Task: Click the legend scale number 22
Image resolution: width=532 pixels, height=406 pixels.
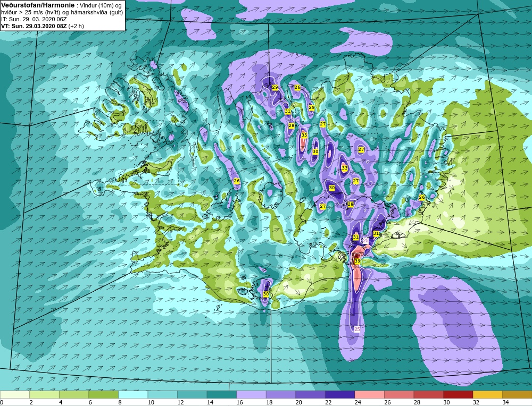Action: pyautogui.click(x=328, y=402)
